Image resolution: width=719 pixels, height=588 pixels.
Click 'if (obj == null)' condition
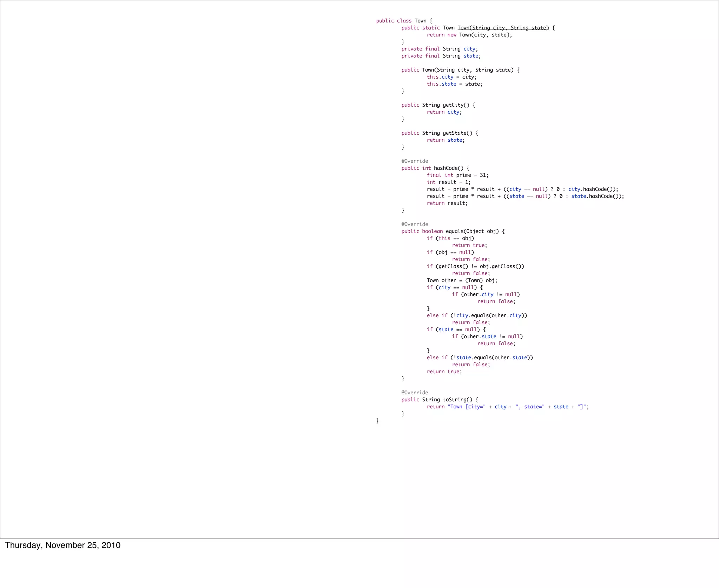450,253
